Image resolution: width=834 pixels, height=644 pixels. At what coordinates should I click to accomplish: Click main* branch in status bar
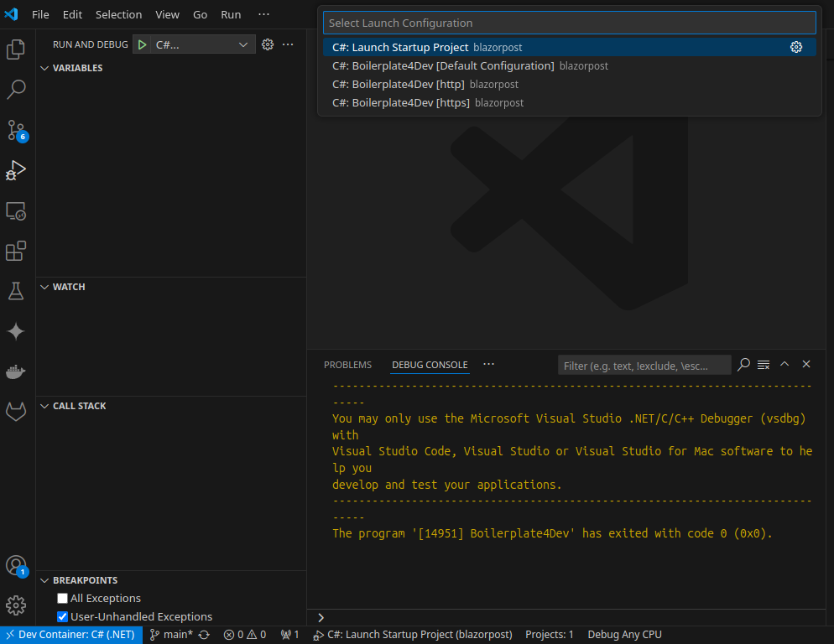[x=170, y=635]
